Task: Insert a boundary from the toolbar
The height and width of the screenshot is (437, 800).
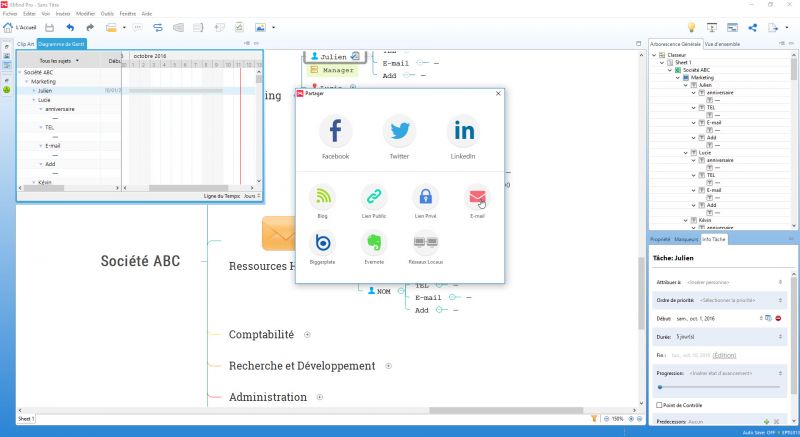Action: coord(178,28)
